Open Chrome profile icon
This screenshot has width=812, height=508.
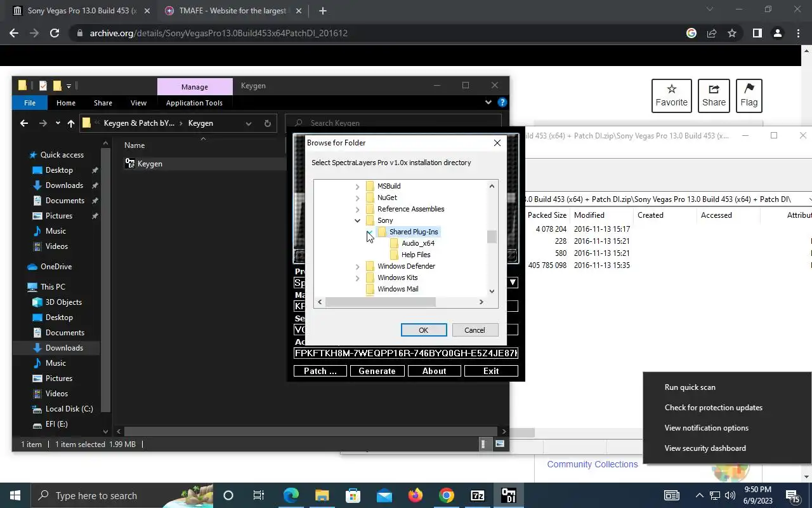(x=778, y=33)
